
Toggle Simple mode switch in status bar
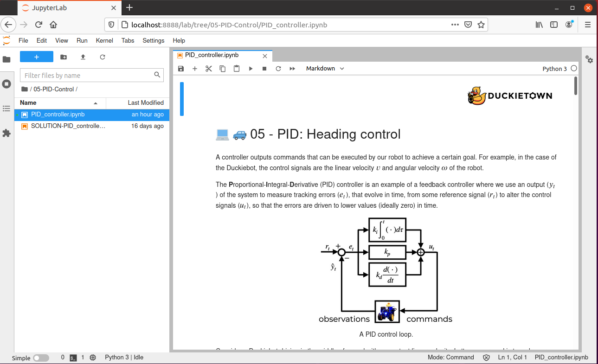click(x=41, y=358)
